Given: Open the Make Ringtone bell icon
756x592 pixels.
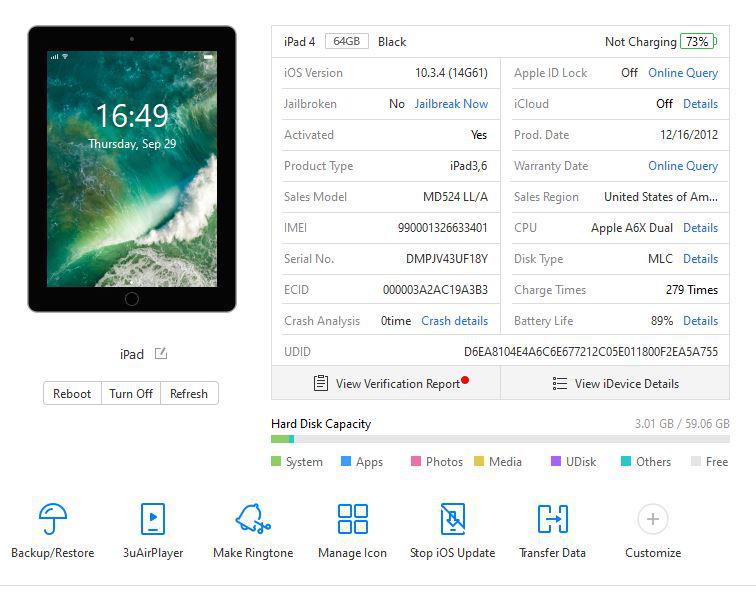Looking at the screenshot, I should [253, 519].
